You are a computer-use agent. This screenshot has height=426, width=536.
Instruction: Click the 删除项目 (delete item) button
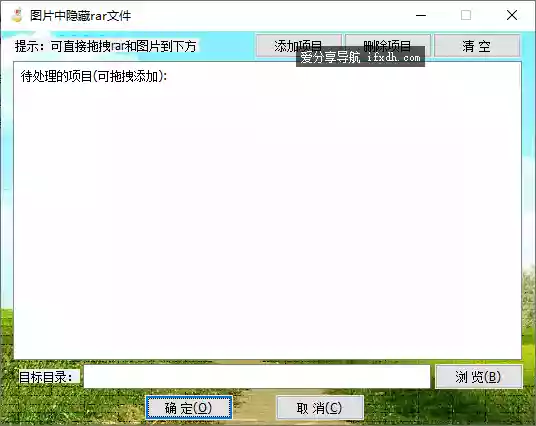click(x=388, y=45)
